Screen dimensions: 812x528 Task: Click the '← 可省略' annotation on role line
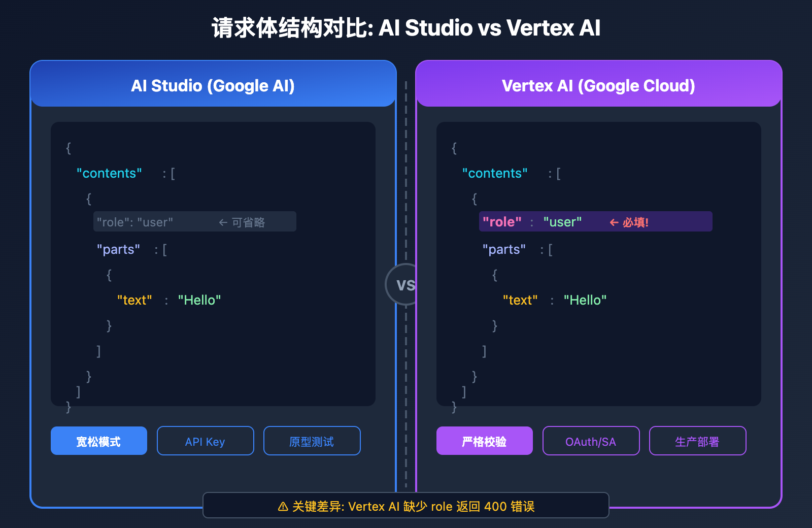coord(243,222)
